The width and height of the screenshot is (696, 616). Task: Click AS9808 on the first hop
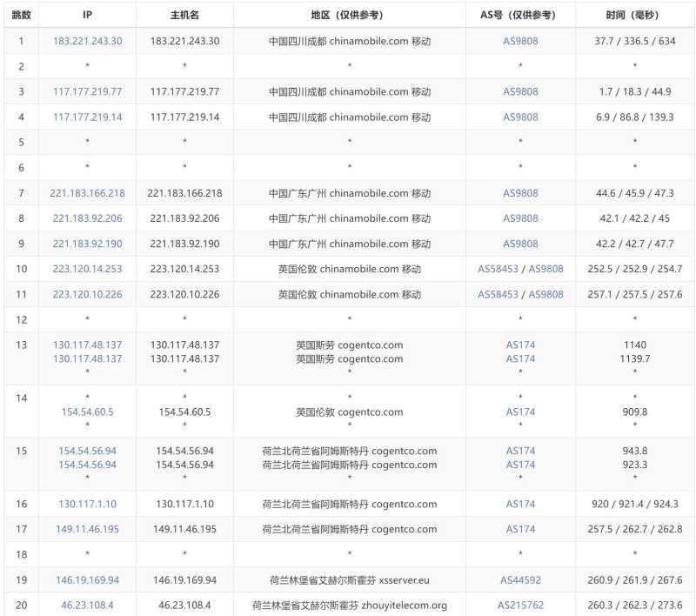[519, 41]
